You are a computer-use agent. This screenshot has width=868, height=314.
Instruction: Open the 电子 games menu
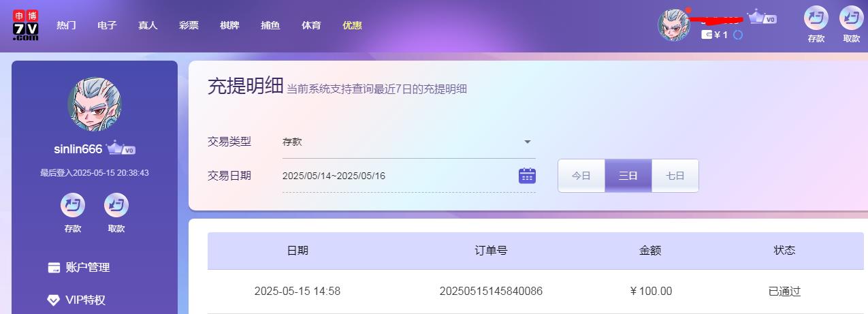107,25
